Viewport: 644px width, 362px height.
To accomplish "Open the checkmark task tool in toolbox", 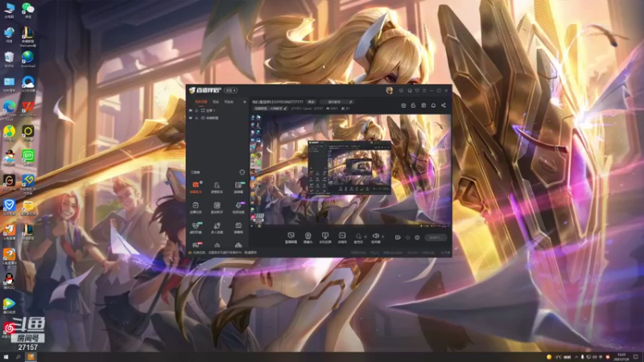I will [196, 208].
